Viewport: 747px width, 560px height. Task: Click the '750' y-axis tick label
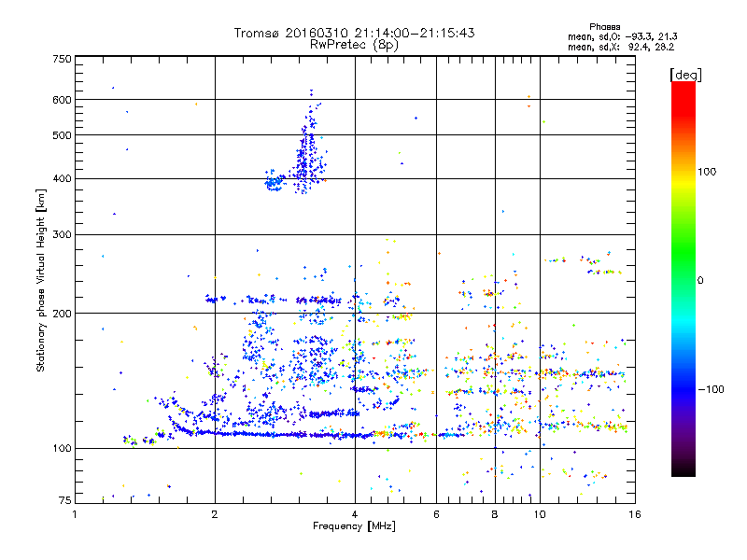point(62,59)
